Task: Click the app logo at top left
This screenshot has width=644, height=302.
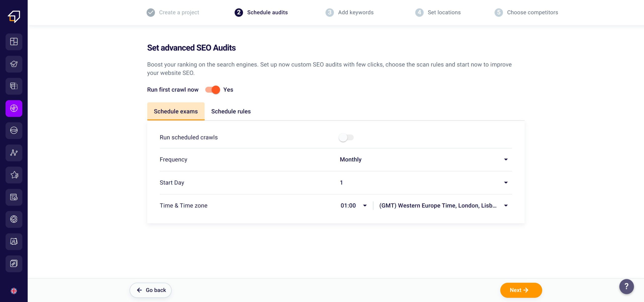Action: pos(14,17)
